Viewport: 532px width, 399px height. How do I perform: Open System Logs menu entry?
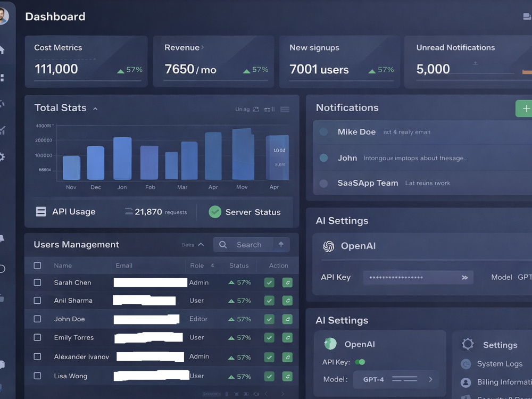click(500, 364)
